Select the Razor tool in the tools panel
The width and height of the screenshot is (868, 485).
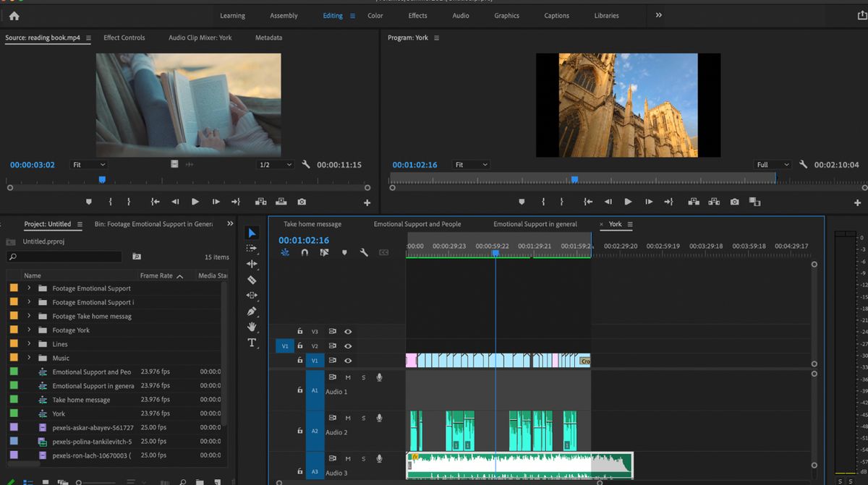tap(252, 280)
